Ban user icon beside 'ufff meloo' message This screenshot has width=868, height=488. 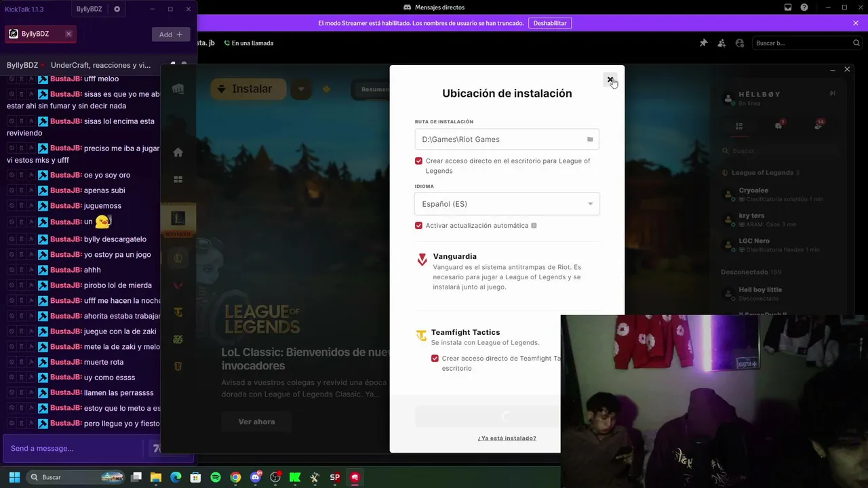point(12,79)
